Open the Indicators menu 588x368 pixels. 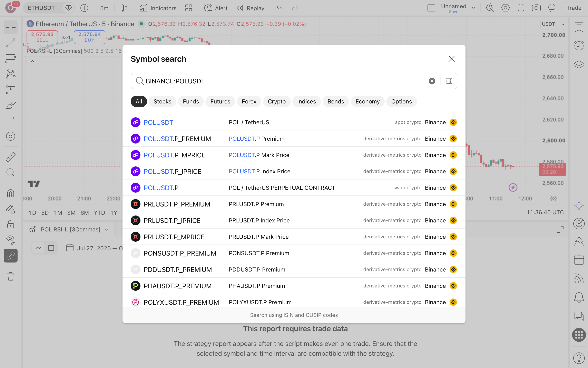(x=158, y=8)
